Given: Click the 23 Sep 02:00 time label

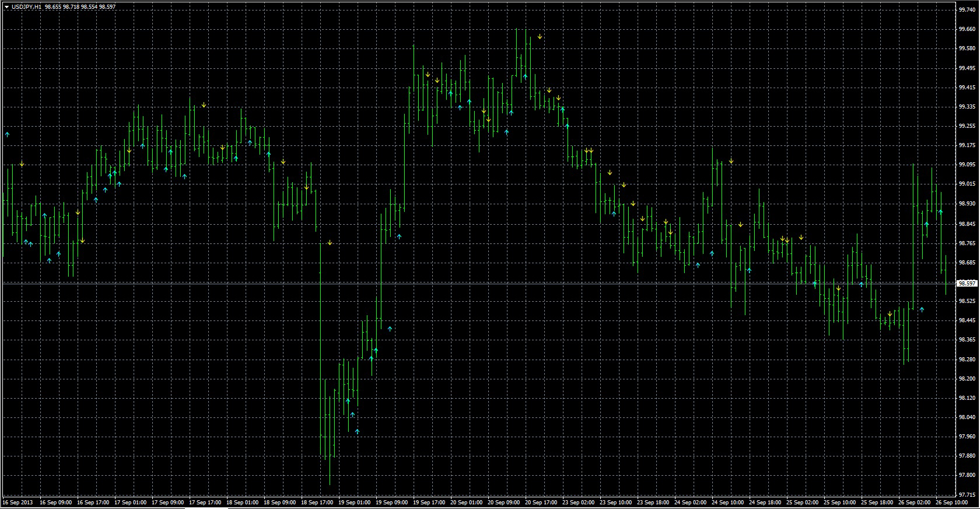Looking at the screenshot, I should tap(578, 502).
